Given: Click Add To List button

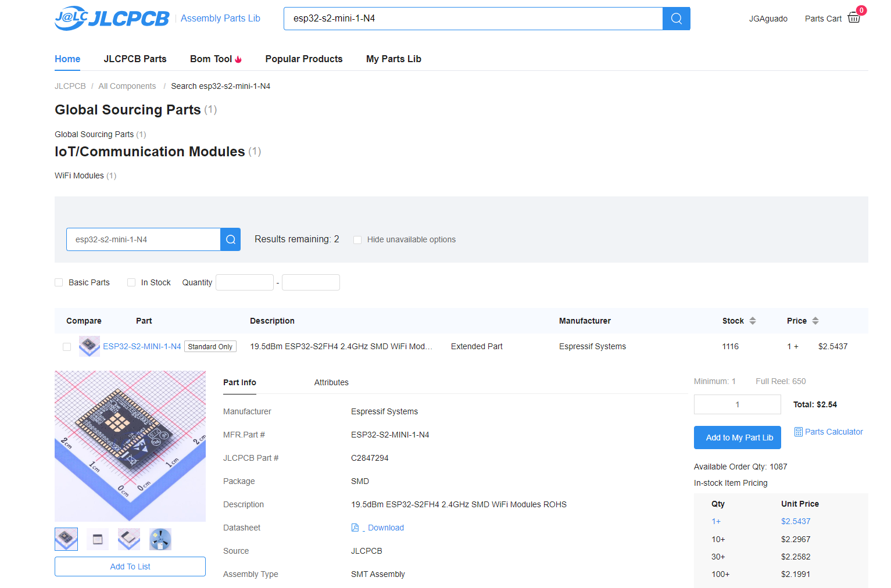Looking at the screenshot, I should point(130,567).
